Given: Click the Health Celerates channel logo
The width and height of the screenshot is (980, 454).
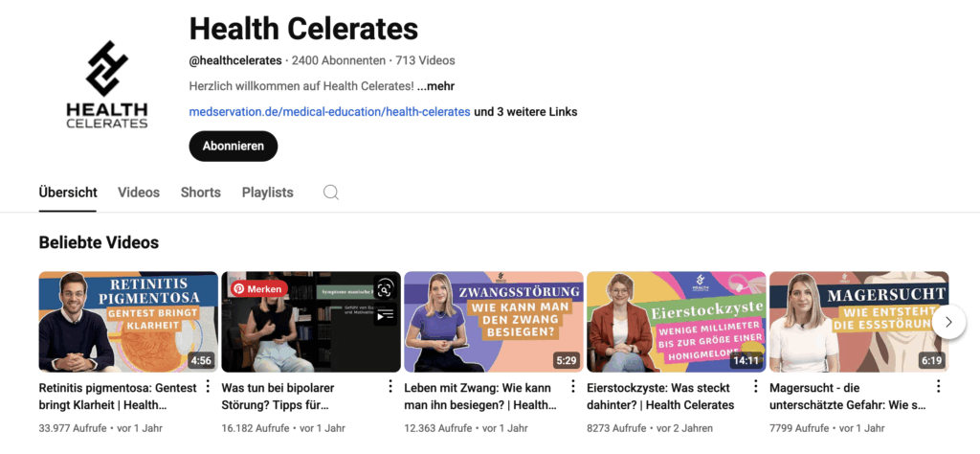Looking at the screenshot, I should pos(107,84).
